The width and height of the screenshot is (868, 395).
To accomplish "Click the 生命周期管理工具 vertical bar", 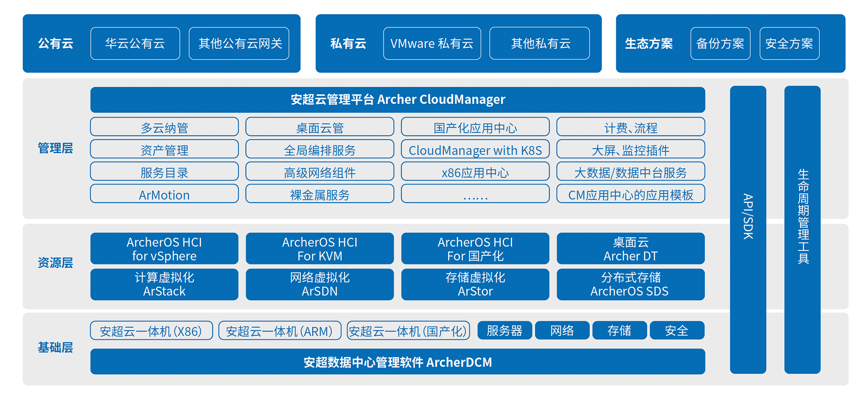I will pyautogui.click(x=802, y=230).
